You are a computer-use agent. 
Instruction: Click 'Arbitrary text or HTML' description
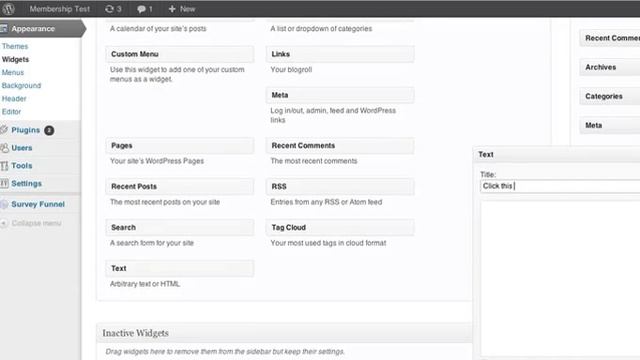point(145,284)
